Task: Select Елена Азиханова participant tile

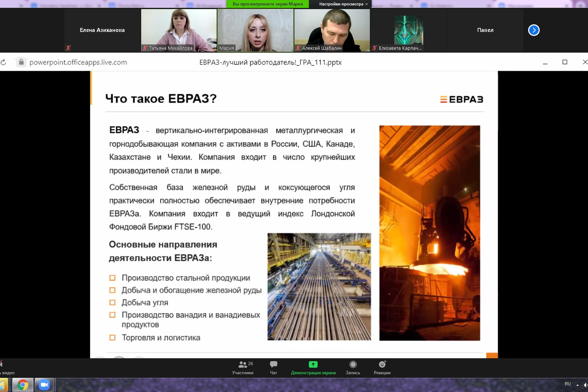Action: pyautogui.click(x=102, y=30)
